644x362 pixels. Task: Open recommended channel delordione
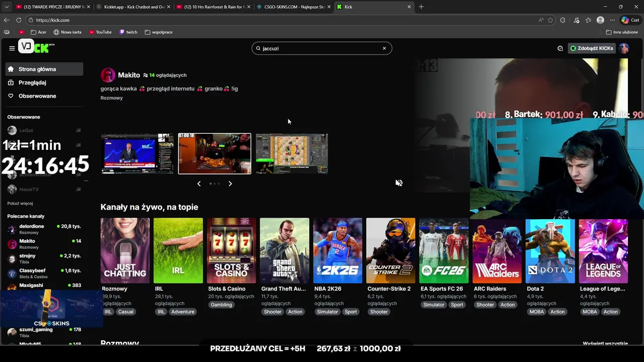(x=44, y=229)
